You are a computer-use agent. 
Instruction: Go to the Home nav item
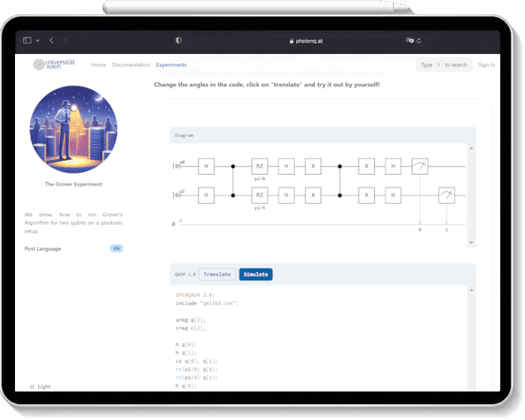click(x=98, y=65)
